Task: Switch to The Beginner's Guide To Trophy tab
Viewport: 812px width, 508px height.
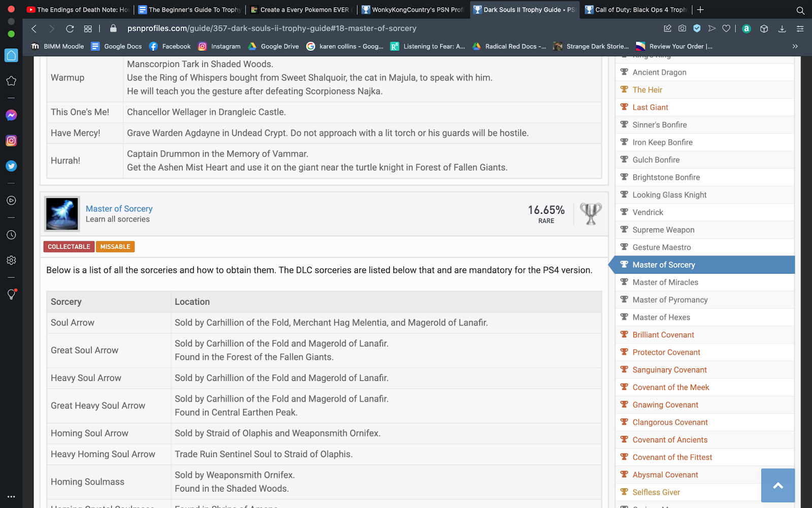Action: point(190,10)
